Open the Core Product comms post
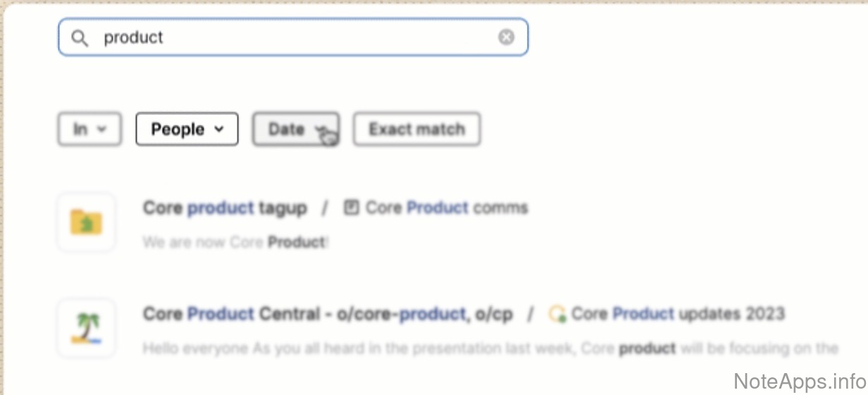868x395 pixels. click(447, 208)
